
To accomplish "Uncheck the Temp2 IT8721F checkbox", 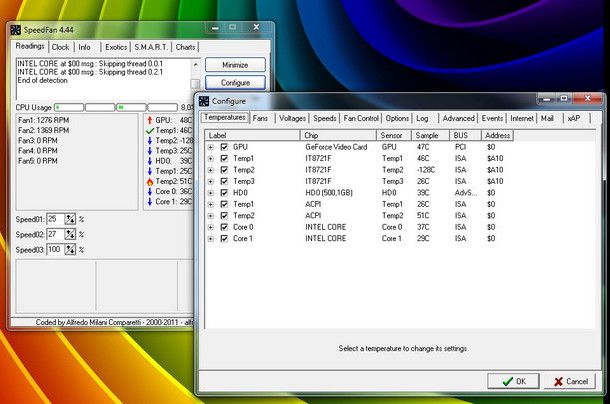I will (x=224, y=170).
